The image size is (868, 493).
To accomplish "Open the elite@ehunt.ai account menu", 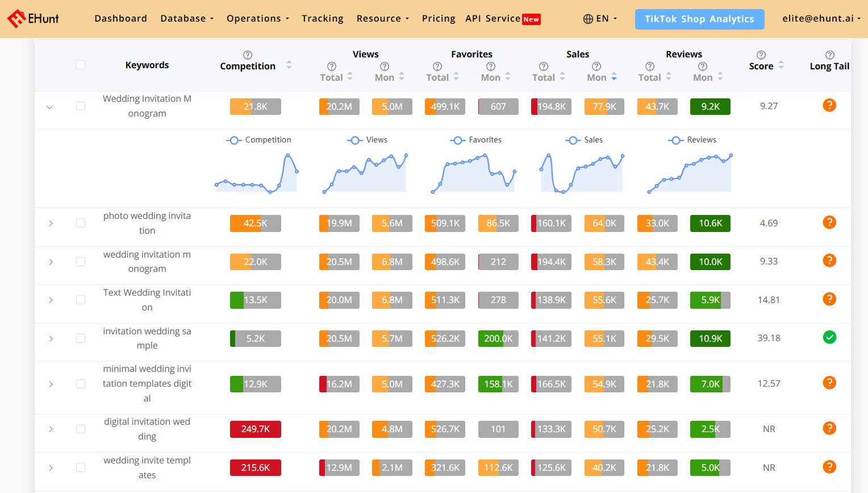I will (821, 19).
